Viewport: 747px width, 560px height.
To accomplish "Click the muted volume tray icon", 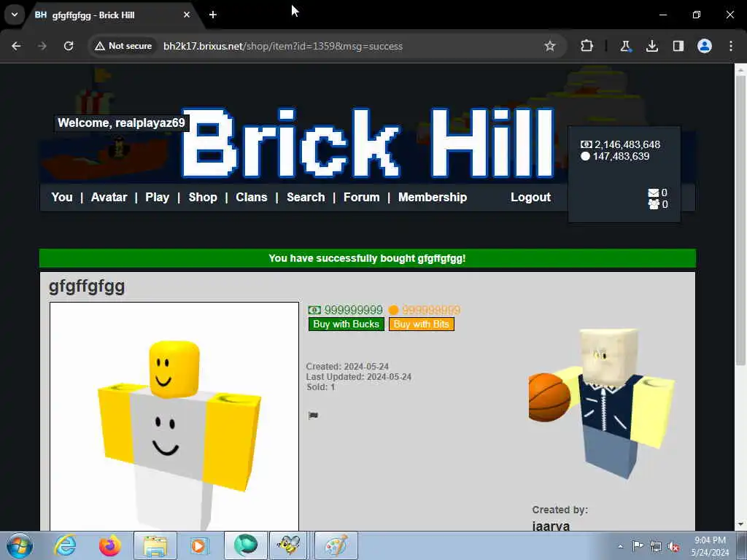I will [673, 546].
